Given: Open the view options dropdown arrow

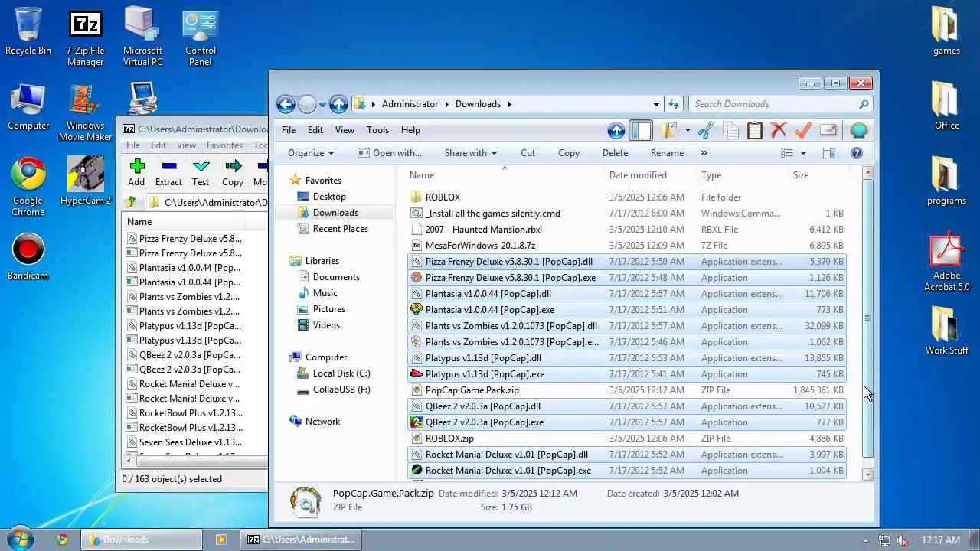Looking at the screenshot, I should point(803,153).
